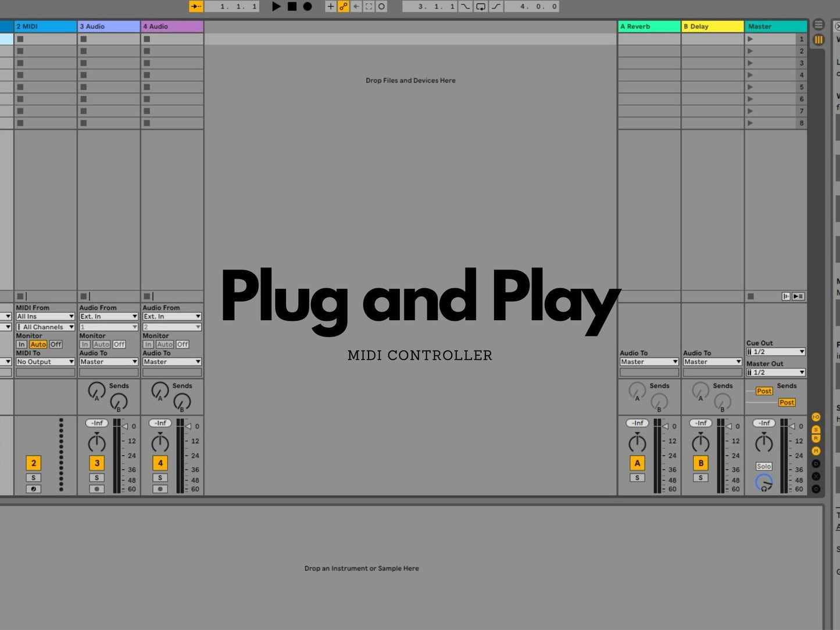Image resolution: width=840 pixels, height=630 pixels.
Task: Toggle the Follow playback arrow icon
Action: (x=196, y=6)
